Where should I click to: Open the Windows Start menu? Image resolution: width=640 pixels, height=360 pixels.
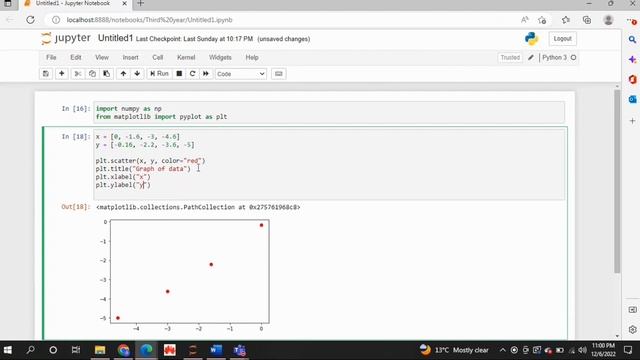click(x=7, y=350)
